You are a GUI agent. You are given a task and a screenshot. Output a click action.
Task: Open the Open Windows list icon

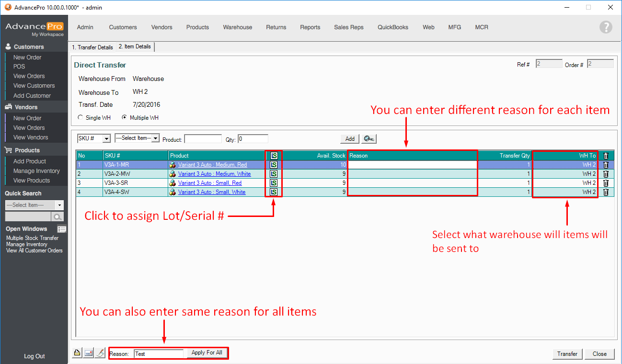61,229
